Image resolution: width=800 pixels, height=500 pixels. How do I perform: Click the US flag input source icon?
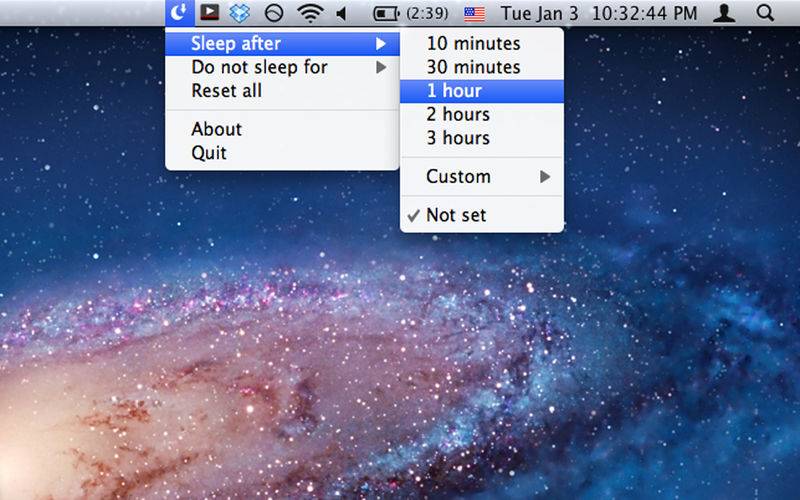tap(474, 13)
